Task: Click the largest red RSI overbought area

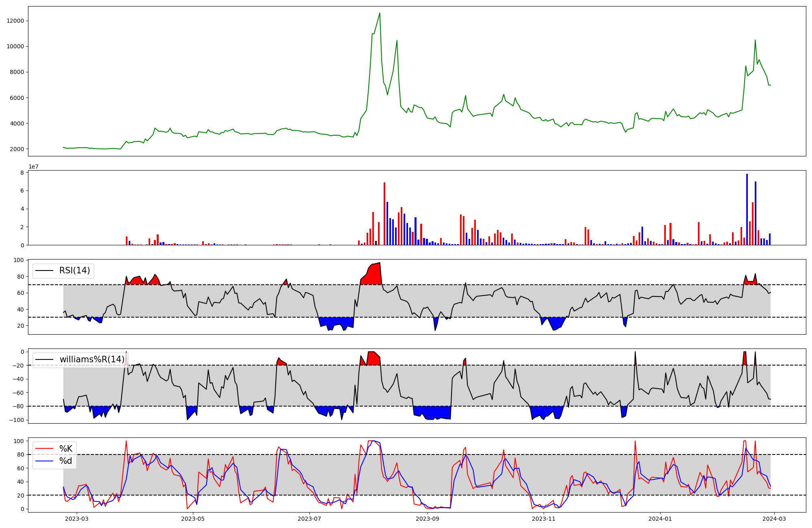Action: 371,275
